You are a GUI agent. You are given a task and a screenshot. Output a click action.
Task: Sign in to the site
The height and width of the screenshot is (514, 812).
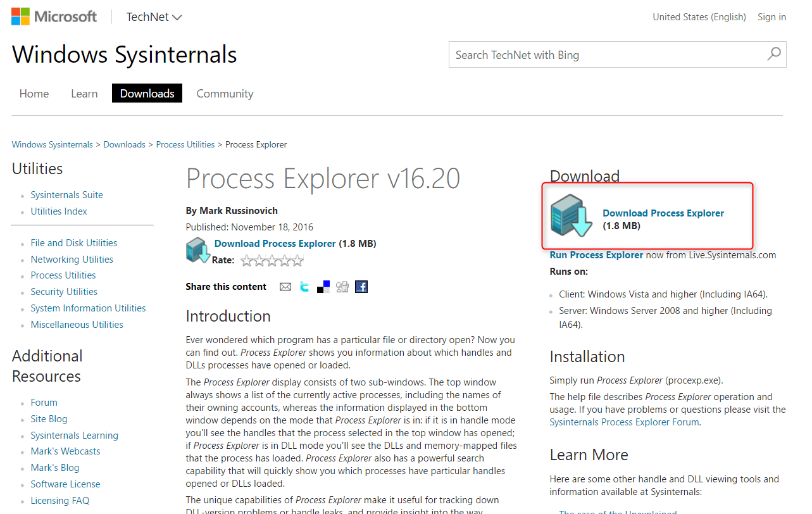point(771,16)
